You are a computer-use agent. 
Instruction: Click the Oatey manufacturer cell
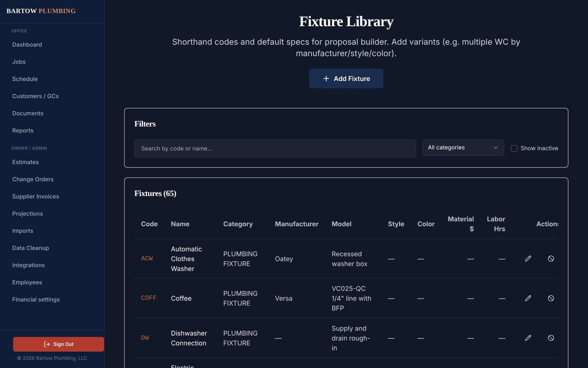coord(284,259)
